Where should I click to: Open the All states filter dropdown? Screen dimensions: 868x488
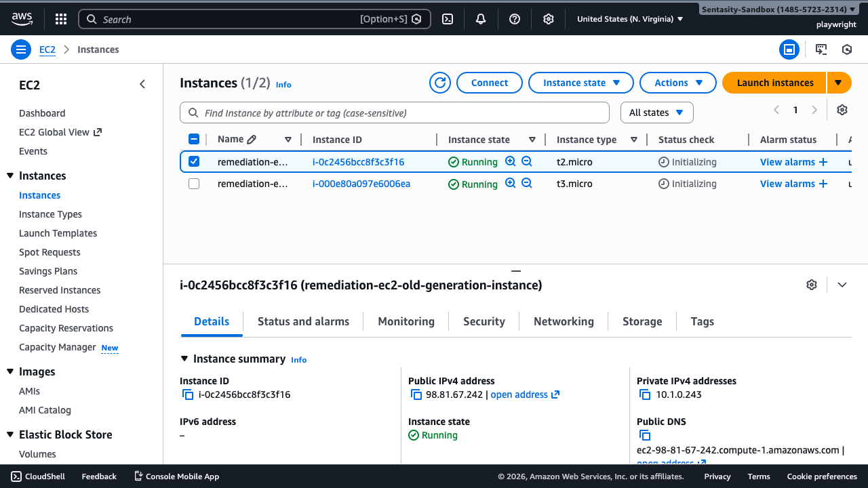656,112
